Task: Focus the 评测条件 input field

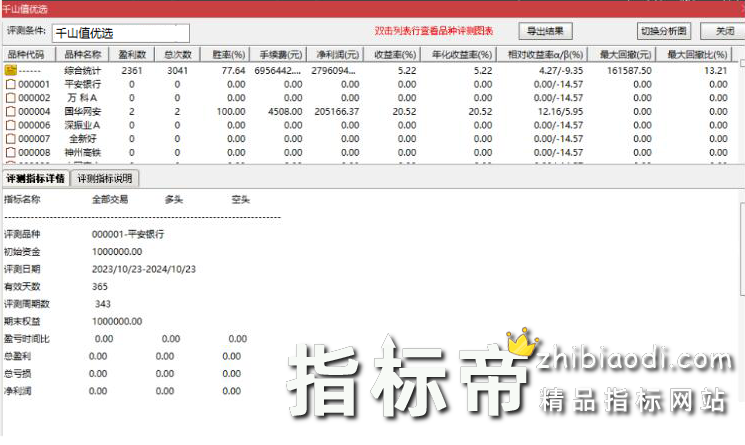Action: click(121, 33)
